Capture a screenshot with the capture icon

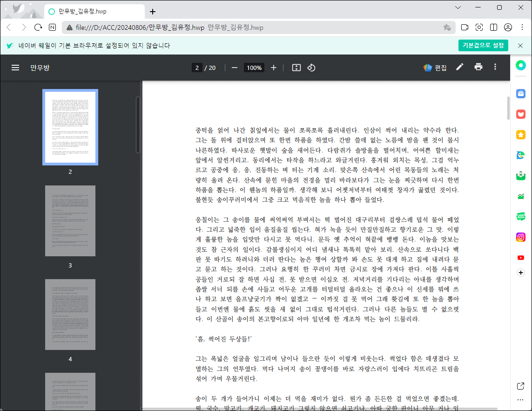pyautogui.click(x=479, y=27)
